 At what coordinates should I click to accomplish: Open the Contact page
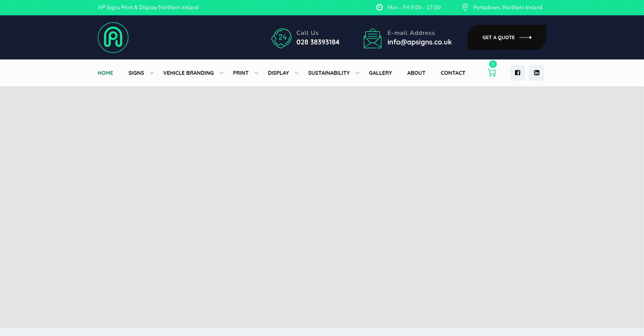pyautogui.click(x=453, y=73)
